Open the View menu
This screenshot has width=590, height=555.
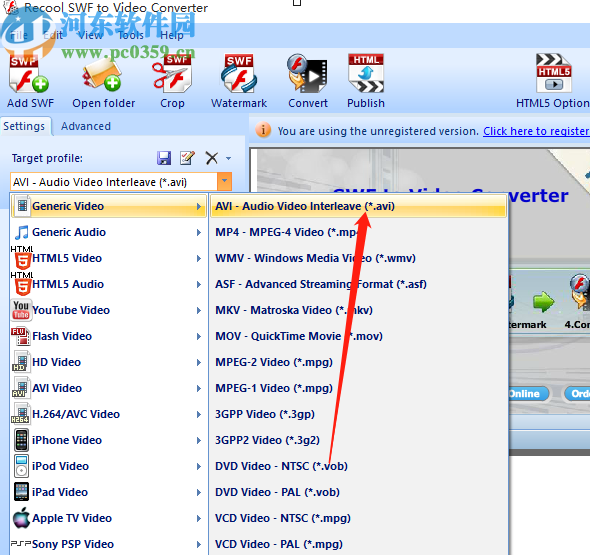[90, 35]
